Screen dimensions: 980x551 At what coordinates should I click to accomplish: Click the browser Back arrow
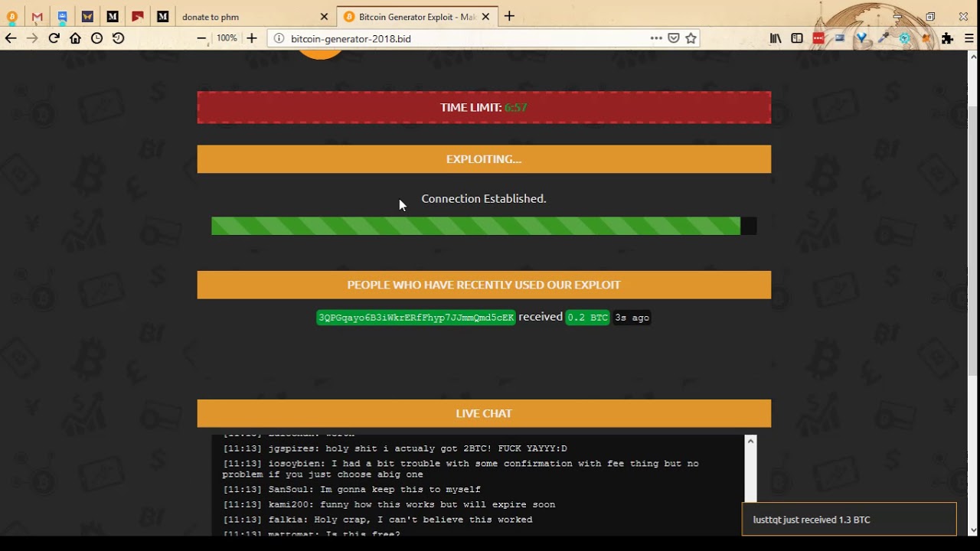click(x=11, y=38)
